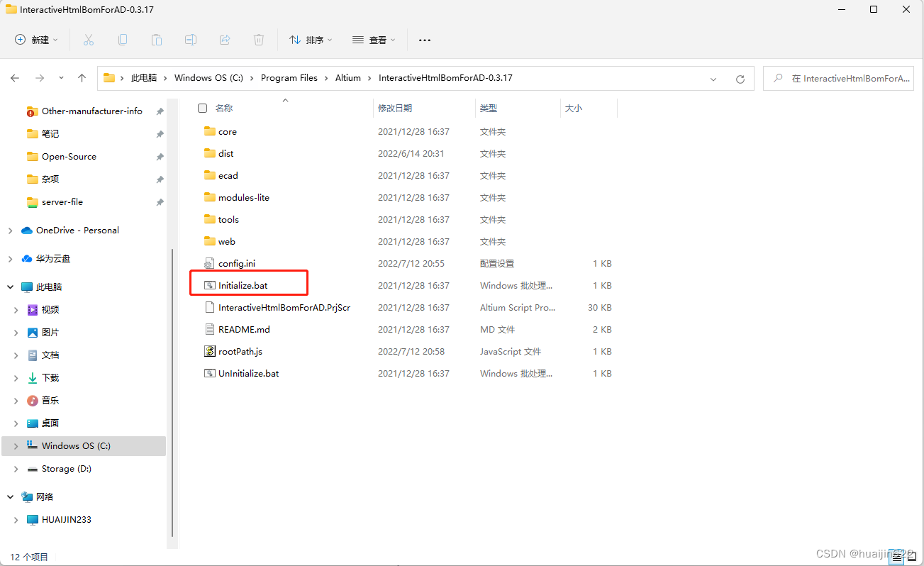This screenshot has height=566, width=924.
Task: Click Altium in the address breadcrumb
Action: [x=348, y=78]
